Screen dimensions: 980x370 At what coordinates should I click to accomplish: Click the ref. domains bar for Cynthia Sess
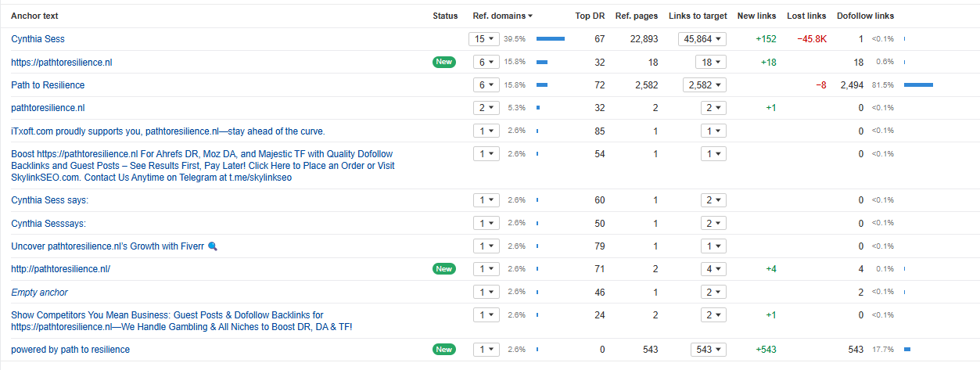(550, 39)
